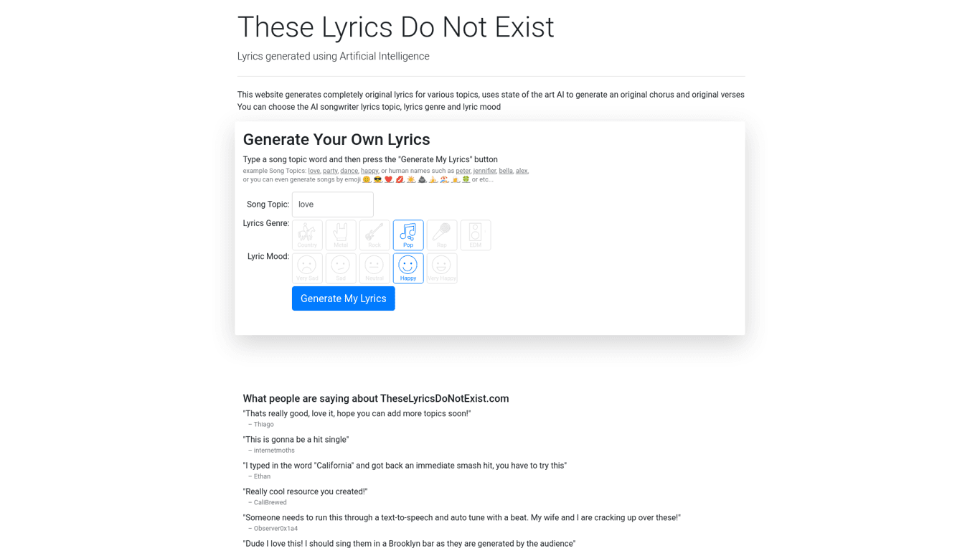Open the 'bella' example name link
This screenshot has height=551, width=980.
pyautogui.click(x=506, y=171)
